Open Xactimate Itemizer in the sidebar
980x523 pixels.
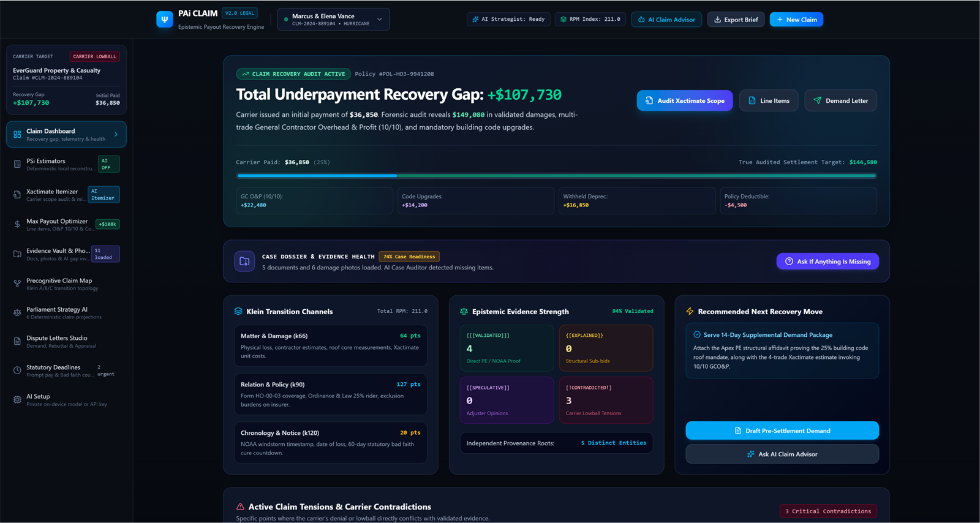pyautogui.click(x=66, y=194)
